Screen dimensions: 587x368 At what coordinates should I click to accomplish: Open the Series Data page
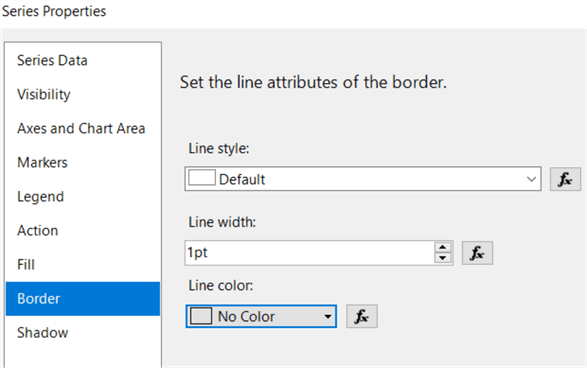(52, 60)
